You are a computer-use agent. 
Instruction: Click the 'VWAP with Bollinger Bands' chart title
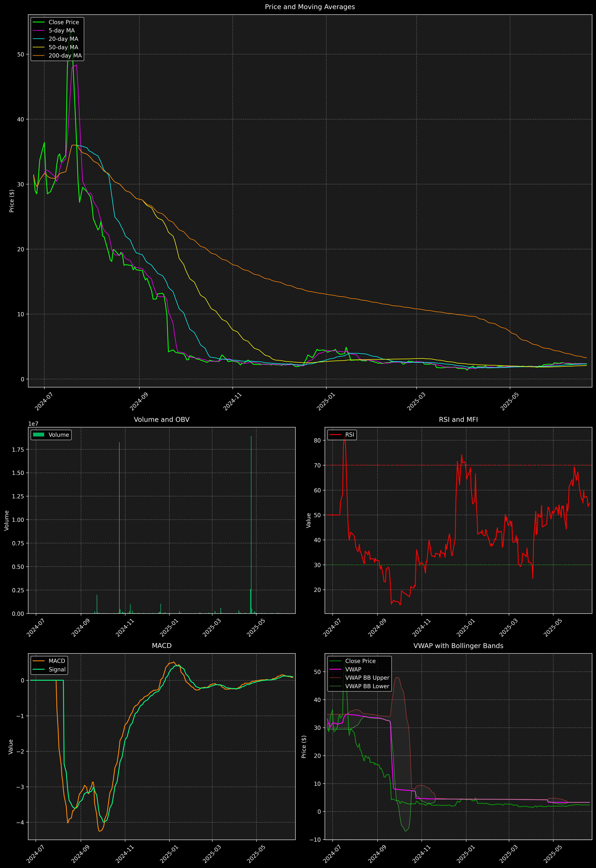[458, 646]
